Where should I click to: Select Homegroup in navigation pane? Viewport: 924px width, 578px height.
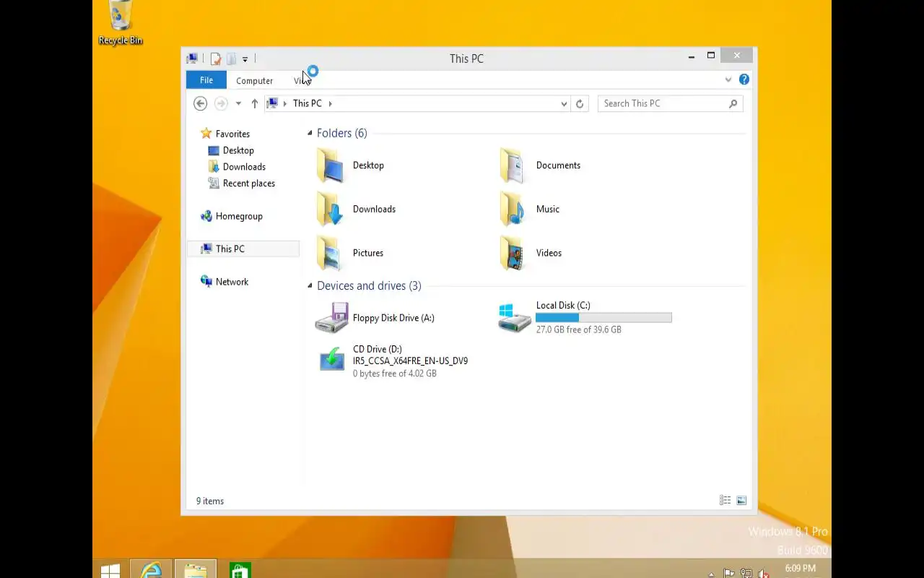click(239, 216)
